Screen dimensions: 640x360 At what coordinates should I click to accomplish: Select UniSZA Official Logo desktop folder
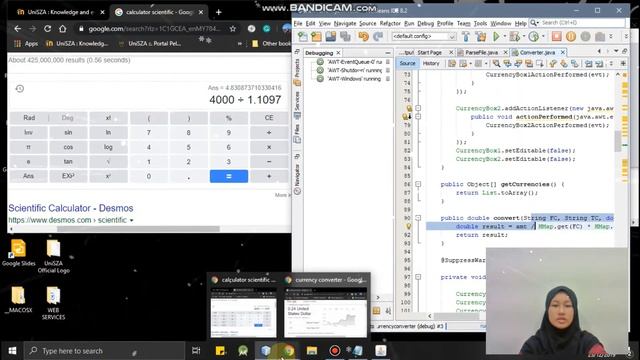pos(53,256)
